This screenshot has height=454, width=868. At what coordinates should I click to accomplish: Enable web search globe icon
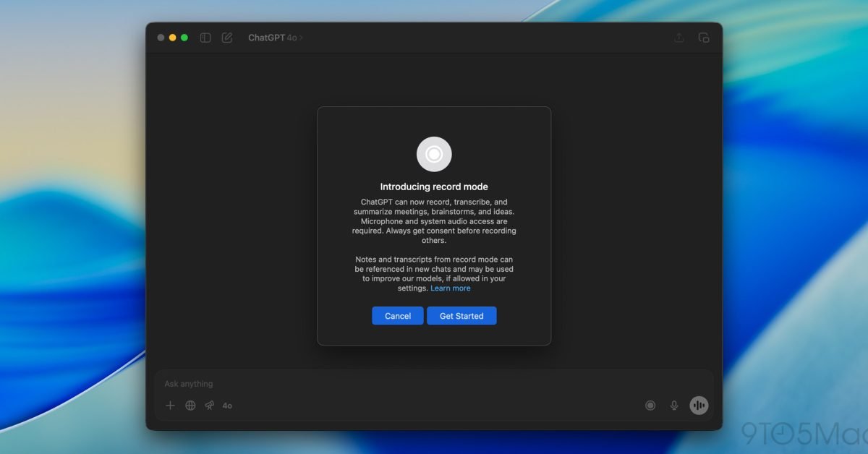[190, 406]
